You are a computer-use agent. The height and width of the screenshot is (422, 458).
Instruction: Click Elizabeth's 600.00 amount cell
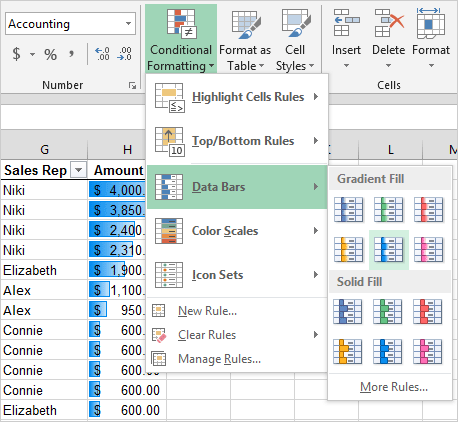pyautogui.click(x=127, y=410)
